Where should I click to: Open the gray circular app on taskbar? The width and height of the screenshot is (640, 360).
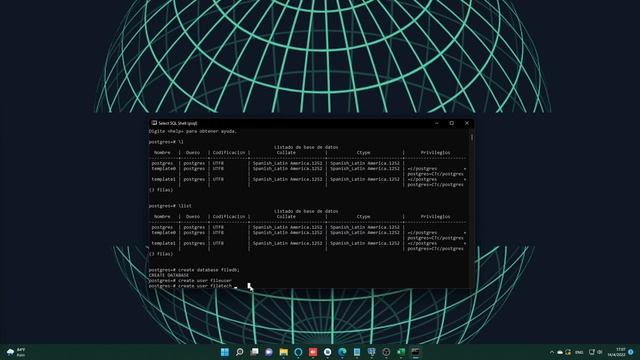point(386,352)
